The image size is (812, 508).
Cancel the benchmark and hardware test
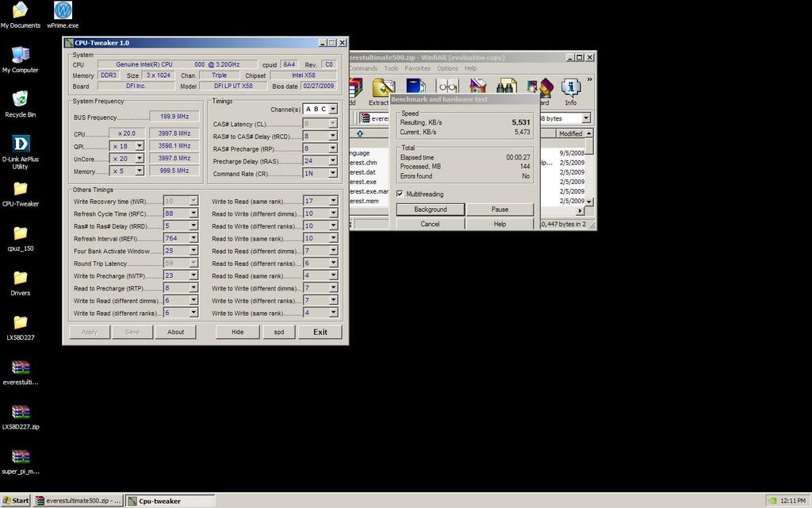(x=431, y=224)
